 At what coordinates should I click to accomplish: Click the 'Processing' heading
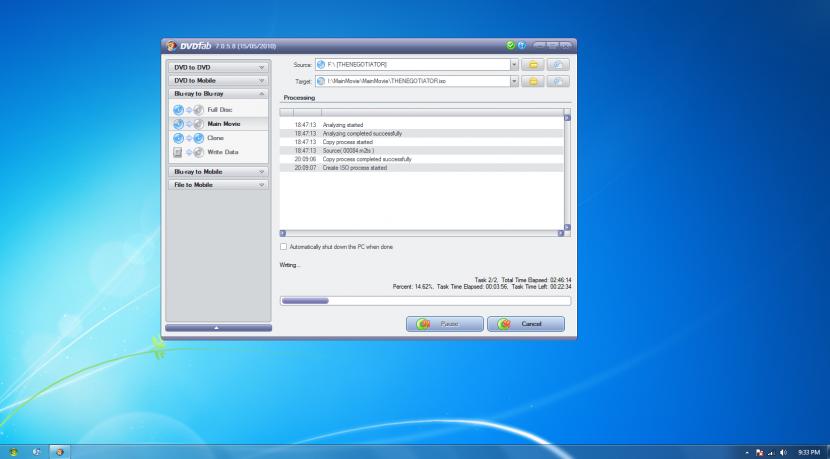(x=299, y=98)
